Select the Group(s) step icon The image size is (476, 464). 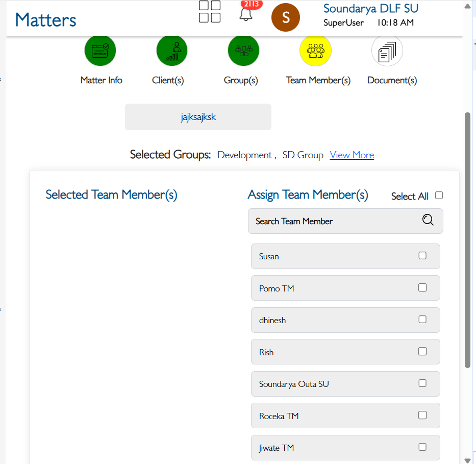[x=243, y=51]
